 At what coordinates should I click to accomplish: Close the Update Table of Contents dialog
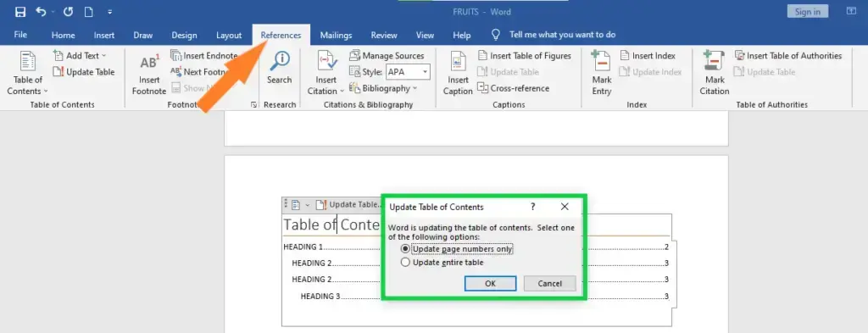(565, 207)
